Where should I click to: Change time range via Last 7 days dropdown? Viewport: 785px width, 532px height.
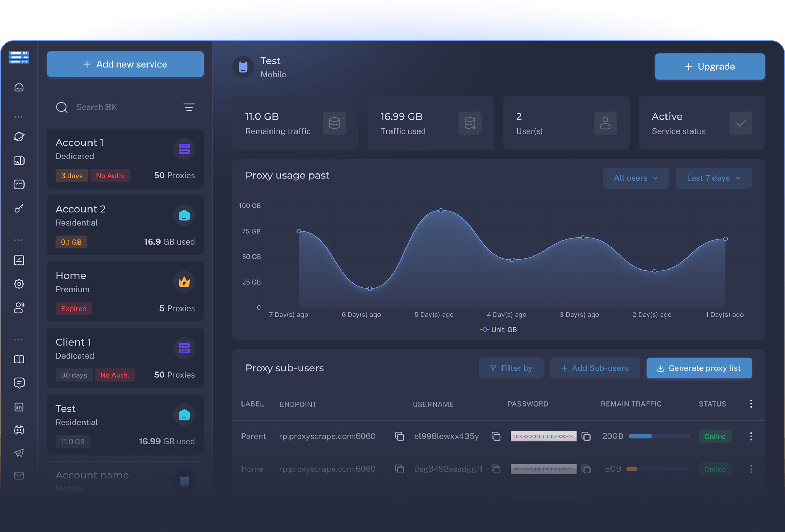(x=714, y=178)
